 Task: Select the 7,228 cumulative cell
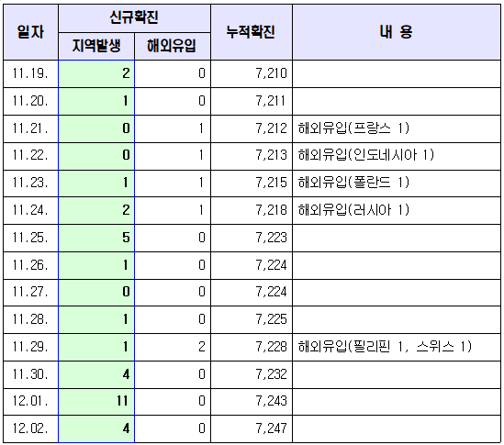252,347
